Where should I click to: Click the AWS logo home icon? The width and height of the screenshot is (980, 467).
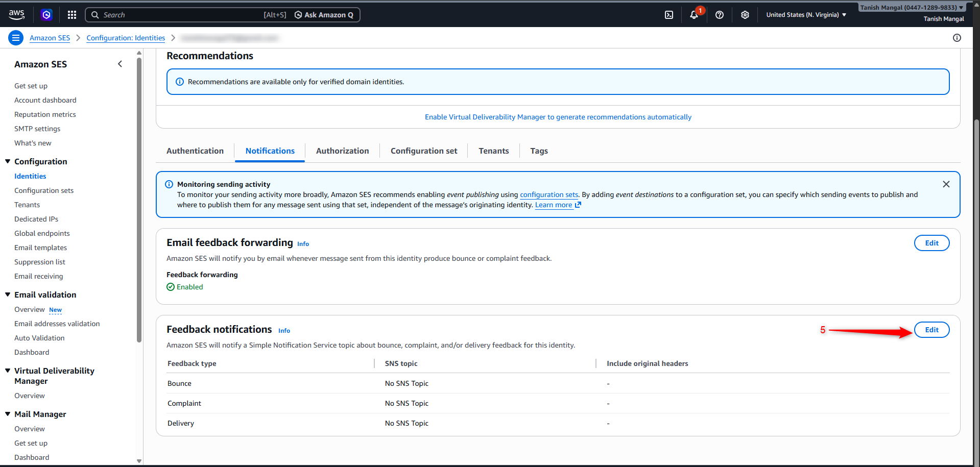16,15
